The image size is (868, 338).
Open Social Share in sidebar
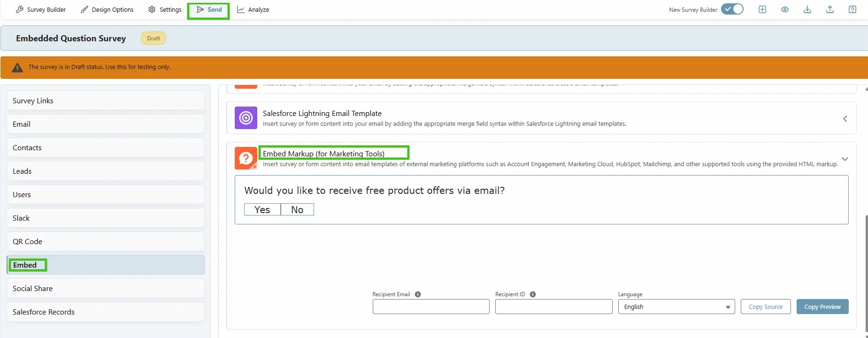coord(106,288)
